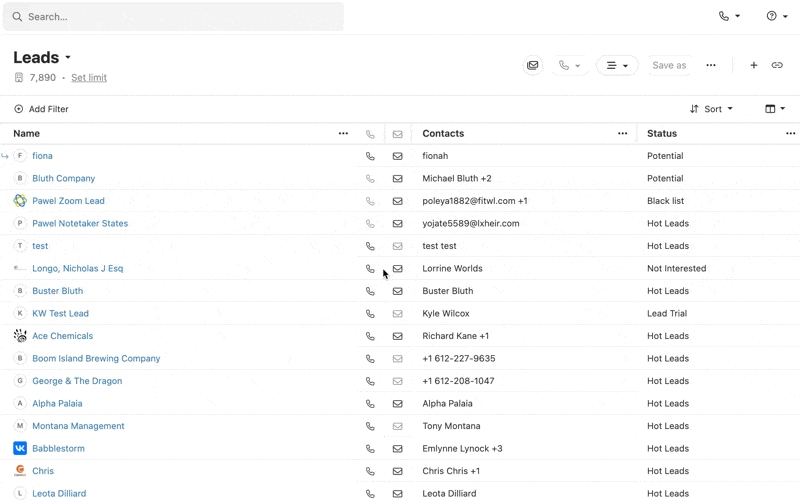Click the phone icon for Longo, Nicholas J Esq
800x502 pixels.
[370, 268]
